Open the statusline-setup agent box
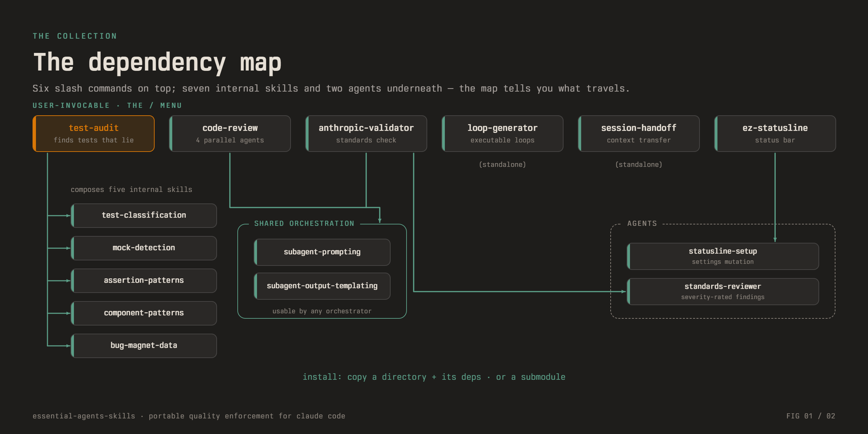Screen dimensions: 868x434 click(723, 256)
